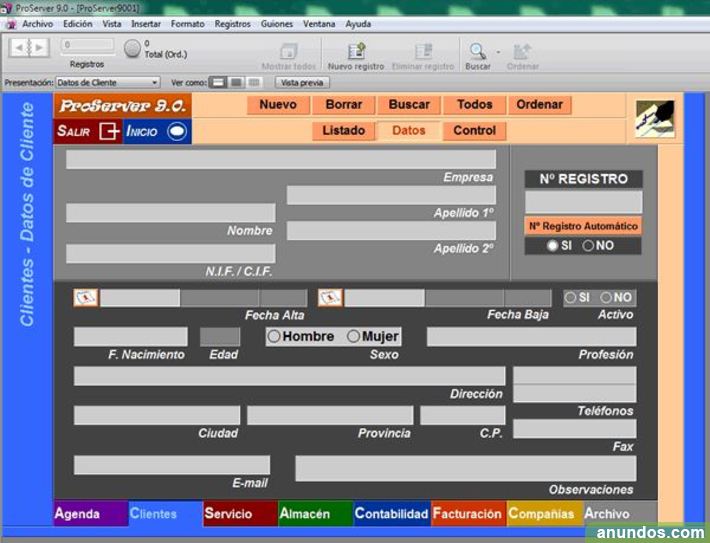710x543 pixels.
Task: Select SI for Nº Registro Automático
Action: coord(552,245)
